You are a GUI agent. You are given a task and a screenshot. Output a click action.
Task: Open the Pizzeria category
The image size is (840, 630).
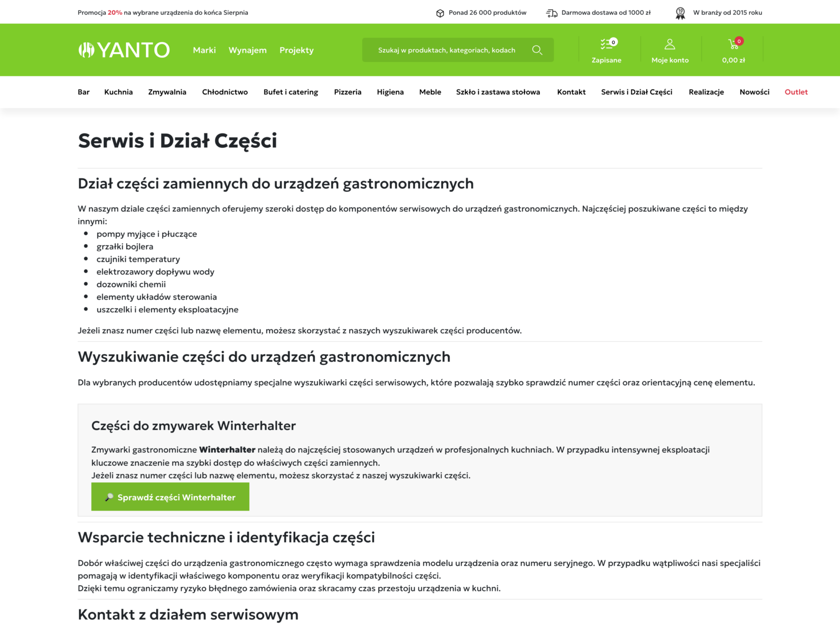point(348,92)
